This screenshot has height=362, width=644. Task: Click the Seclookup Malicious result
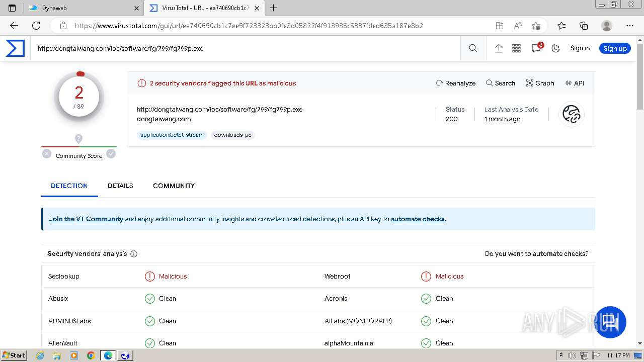pyautogui.click(x=166, y=276)
